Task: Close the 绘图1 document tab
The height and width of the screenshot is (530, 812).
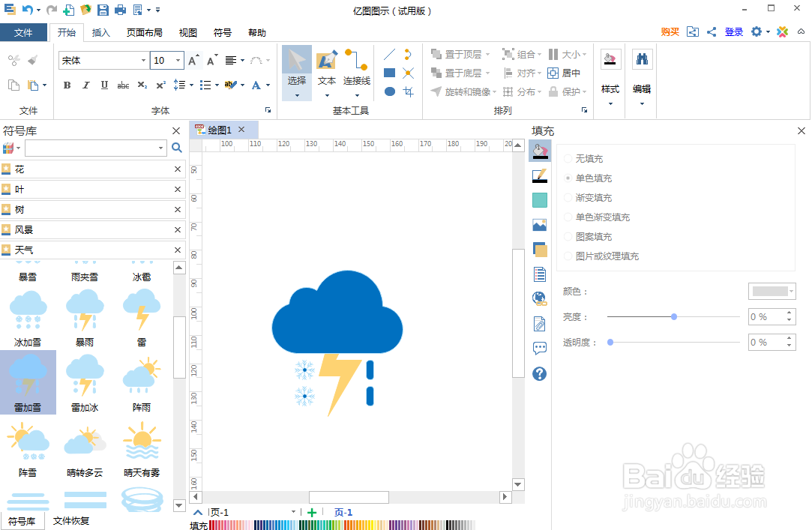Action: [241, 130]
